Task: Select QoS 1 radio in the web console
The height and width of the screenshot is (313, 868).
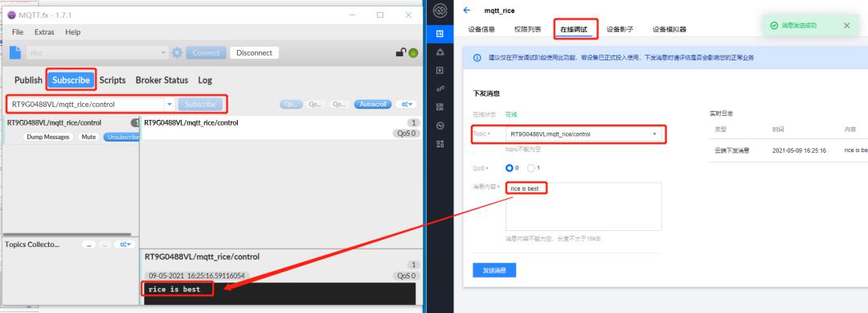Action: click(x=531, y=168)
